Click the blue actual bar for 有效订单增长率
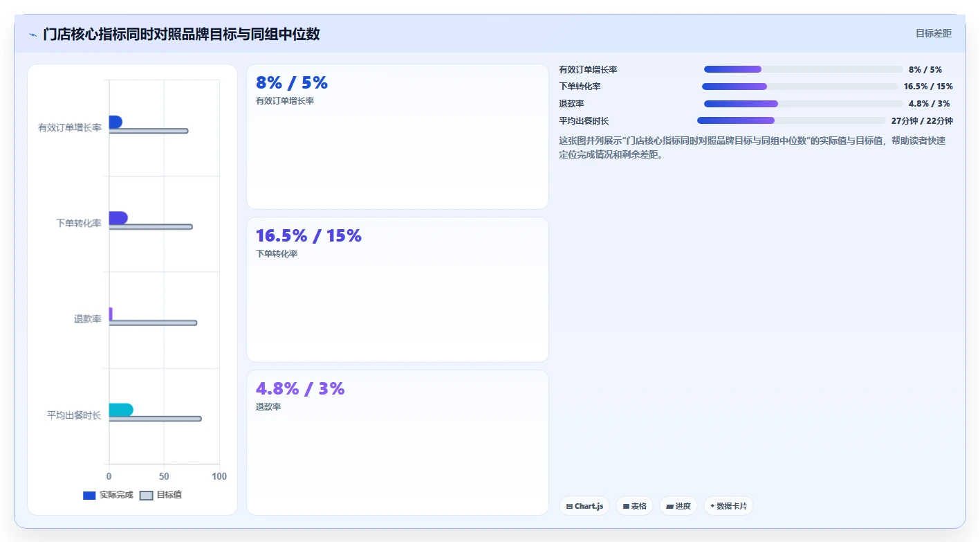The height and width of the screenshot is (542, 980). point(115,122)
